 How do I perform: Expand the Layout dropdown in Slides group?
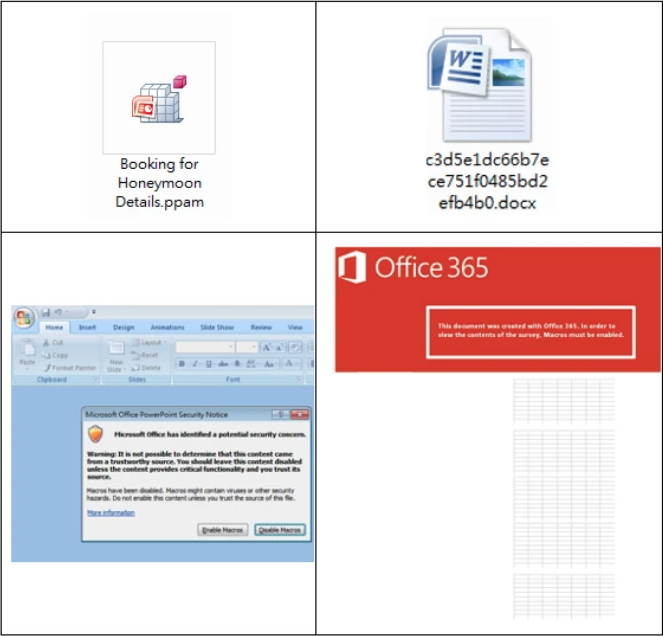click(x=148, y=342)
